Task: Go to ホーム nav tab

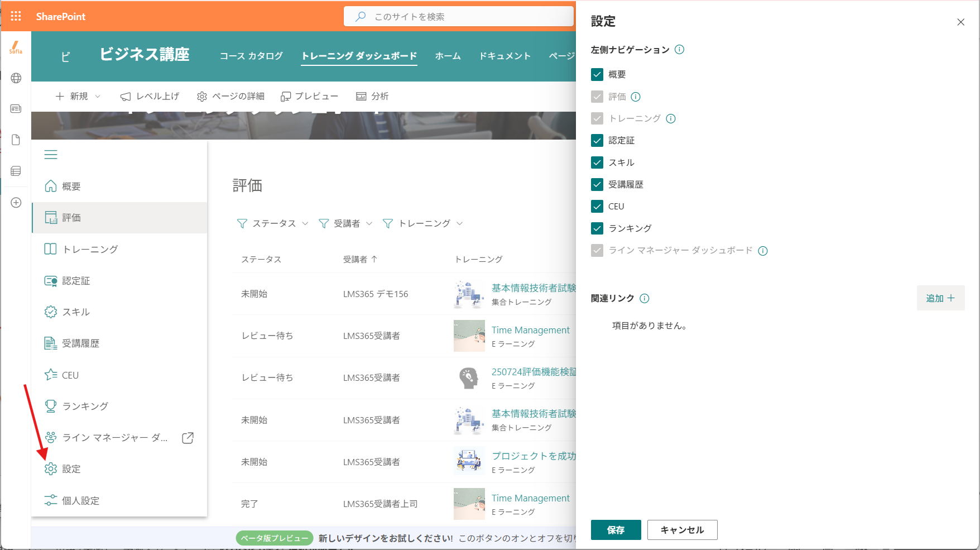Action: [448, 56]
